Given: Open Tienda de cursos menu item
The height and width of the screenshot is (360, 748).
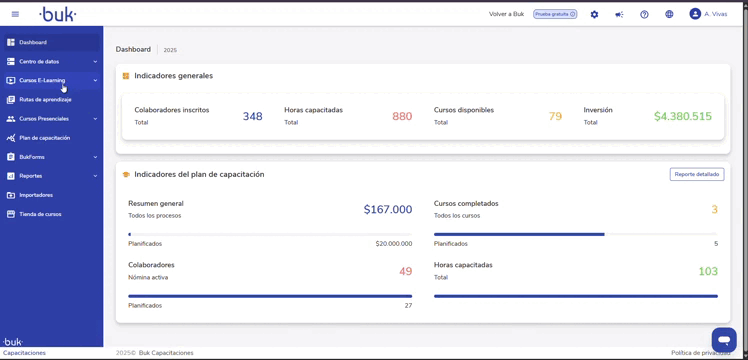Looking at the screenshot, I should pyautogui.click(x=52, y=214).
